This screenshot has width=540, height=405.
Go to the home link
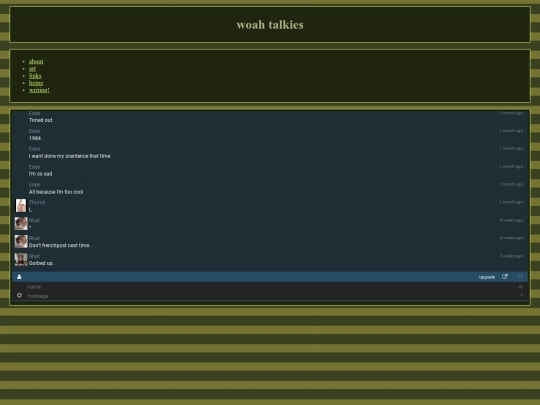point(36,83)
